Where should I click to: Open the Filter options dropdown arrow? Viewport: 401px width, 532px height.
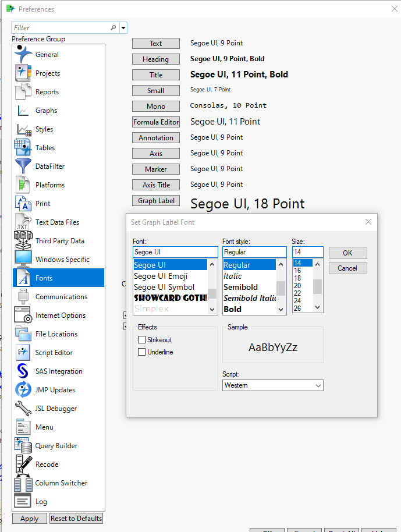coord(123,28)
